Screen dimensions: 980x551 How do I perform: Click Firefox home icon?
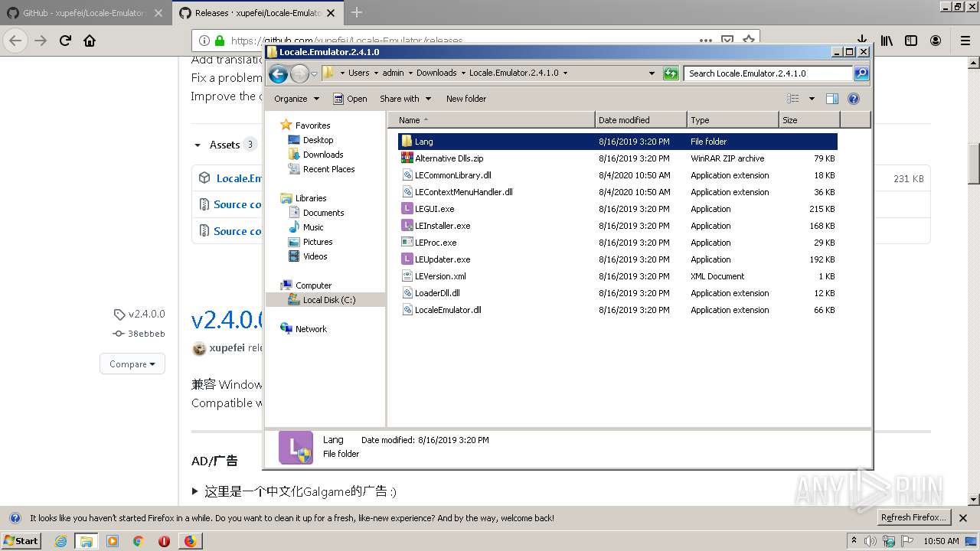90,41
